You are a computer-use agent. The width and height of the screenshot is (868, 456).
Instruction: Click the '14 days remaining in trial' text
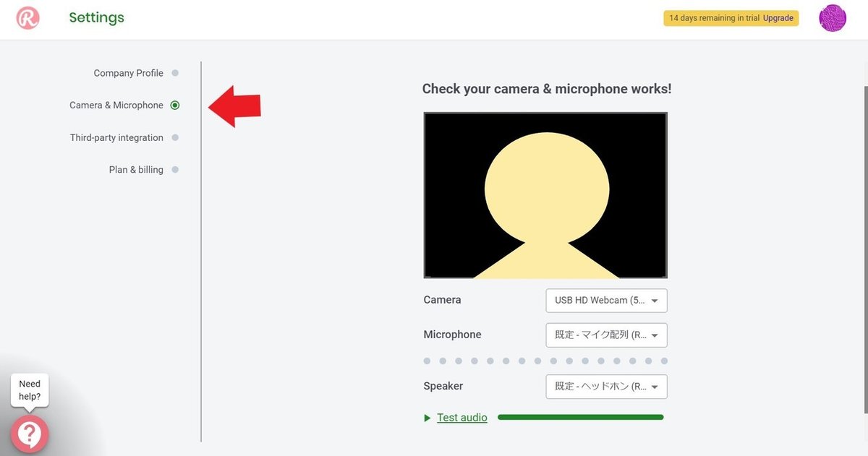pos(715,18)
